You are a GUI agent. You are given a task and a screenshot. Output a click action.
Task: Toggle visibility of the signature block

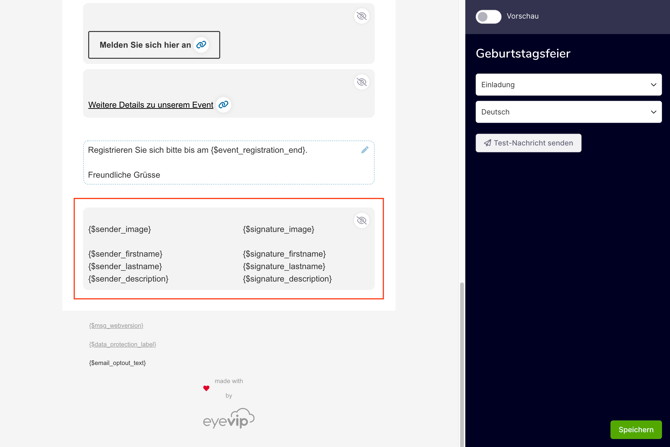tap(362, 220)
